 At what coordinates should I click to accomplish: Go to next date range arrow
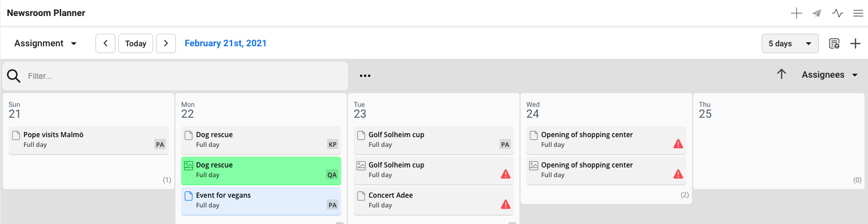(x=166, y=43)
